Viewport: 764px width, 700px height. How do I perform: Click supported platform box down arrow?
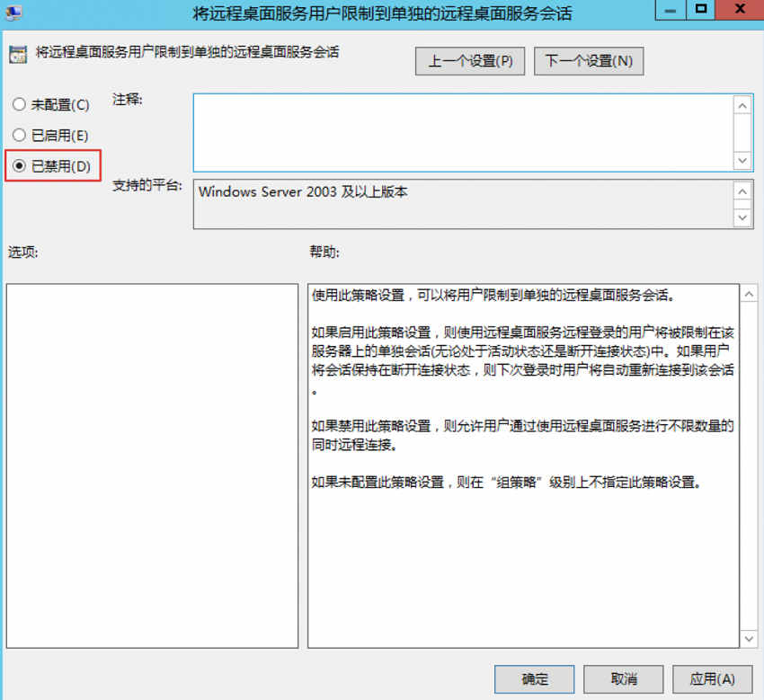(x=742, y=217)
